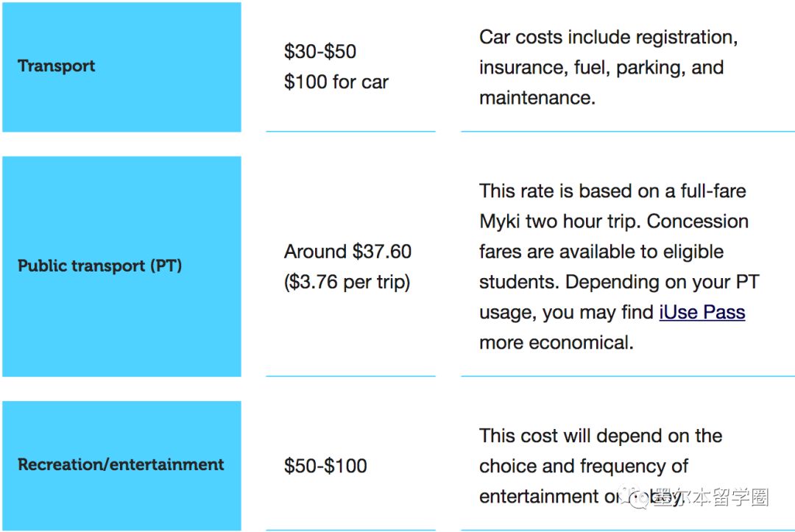
Task: Click "This rate is based on a full-fare" line
Action: [612, 191]
